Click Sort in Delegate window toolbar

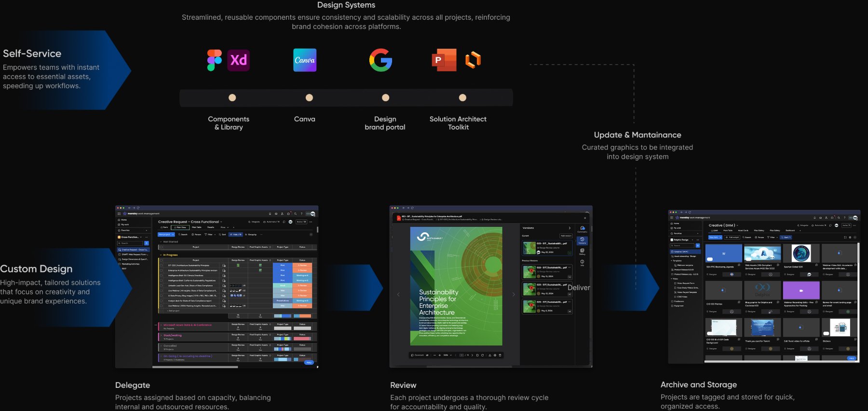pos(223,235)
